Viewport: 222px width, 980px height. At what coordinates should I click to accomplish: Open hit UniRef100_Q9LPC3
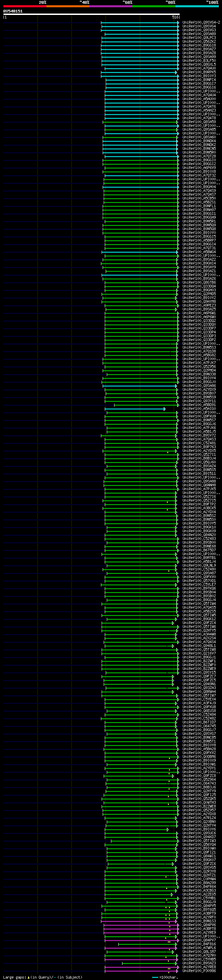point(199,38)
